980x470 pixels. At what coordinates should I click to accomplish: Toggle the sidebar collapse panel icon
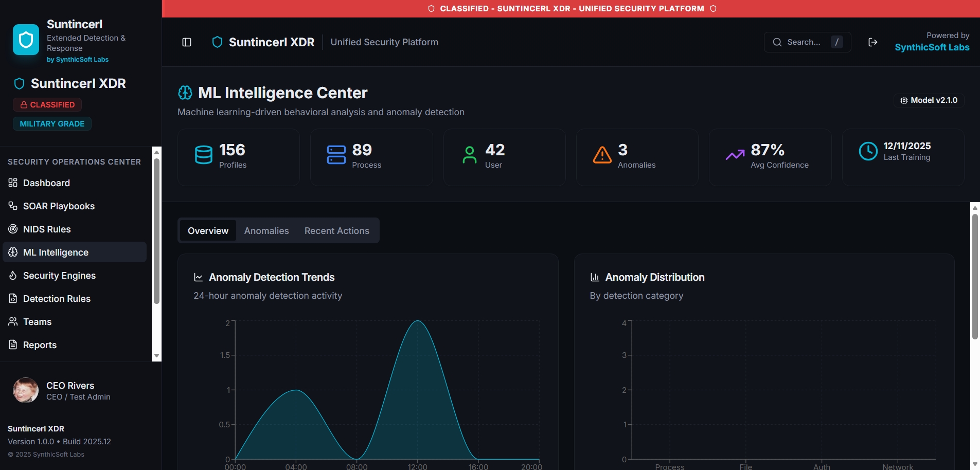186,42
